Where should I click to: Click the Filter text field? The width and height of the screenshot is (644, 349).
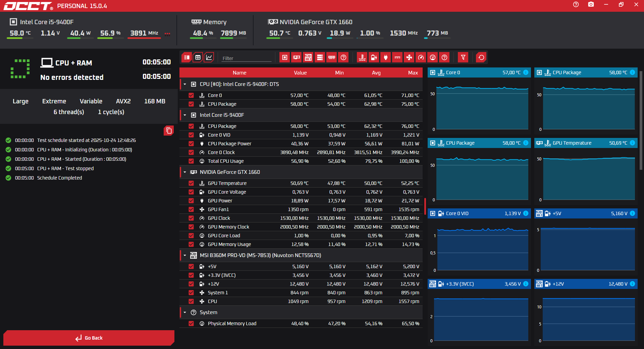[247, 58]
